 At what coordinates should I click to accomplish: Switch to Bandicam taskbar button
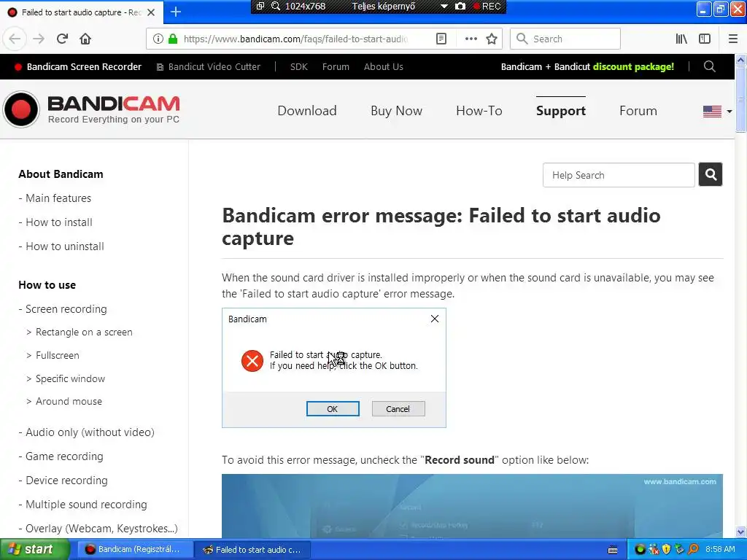[134, 549]
